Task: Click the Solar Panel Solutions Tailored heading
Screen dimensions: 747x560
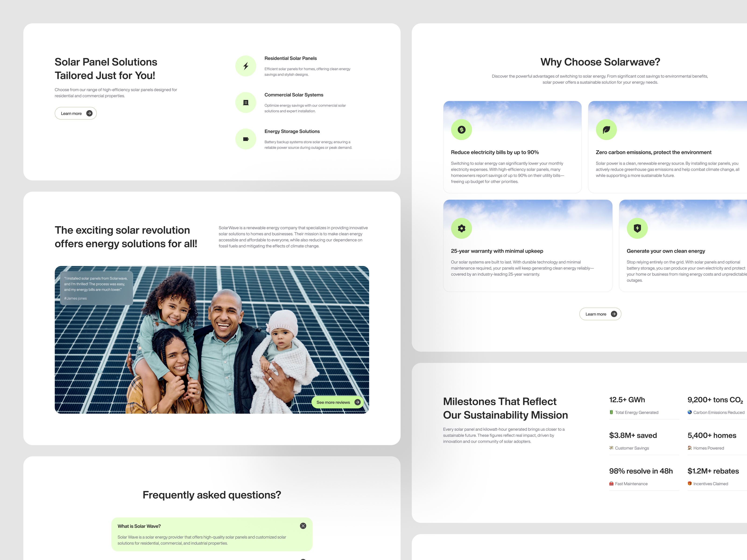Action: (x=106, y=69)
